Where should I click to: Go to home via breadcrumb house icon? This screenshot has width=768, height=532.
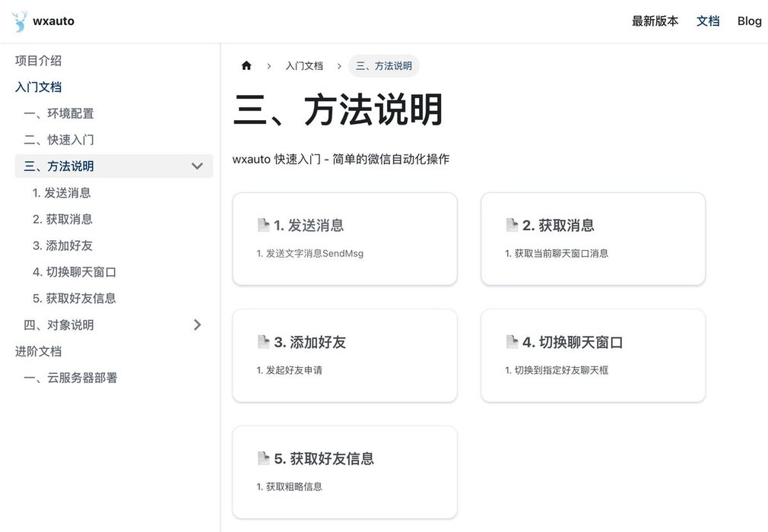click(x=246, y=66)
